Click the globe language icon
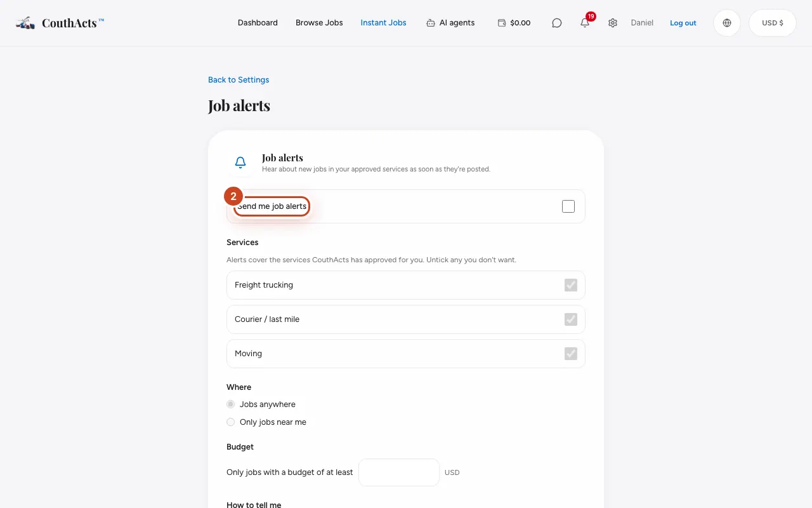This screenshot has height=508, width=812. tap(727, 23)
